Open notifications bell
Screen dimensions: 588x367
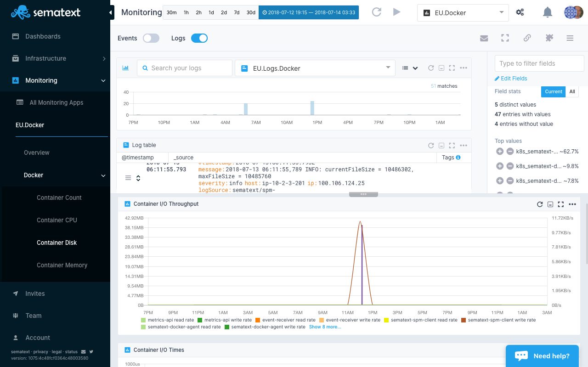click(x=548, y=12)
